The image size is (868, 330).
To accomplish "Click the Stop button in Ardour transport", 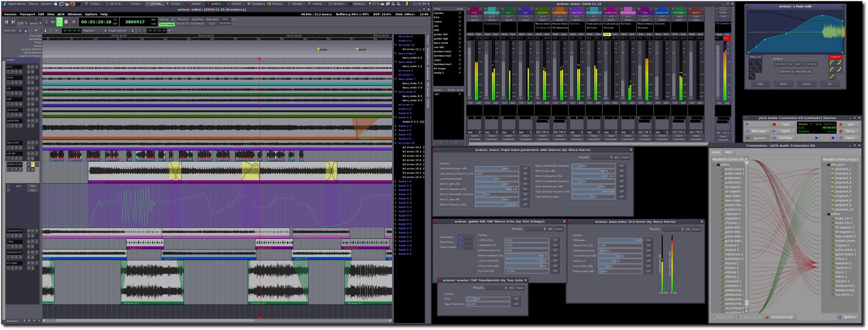I will point(66,22).
